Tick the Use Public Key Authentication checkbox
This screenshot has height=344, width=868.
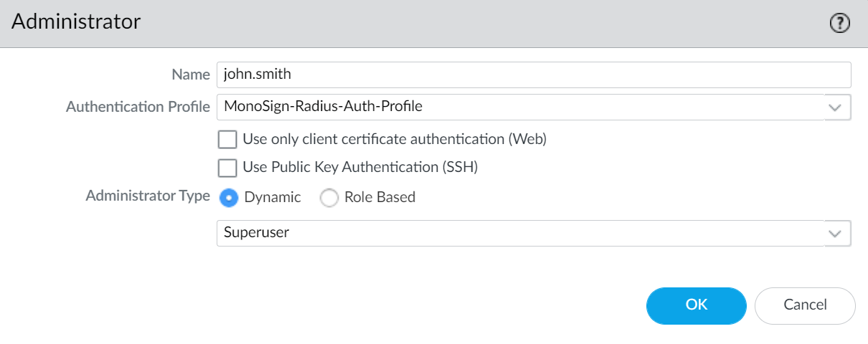227,168
